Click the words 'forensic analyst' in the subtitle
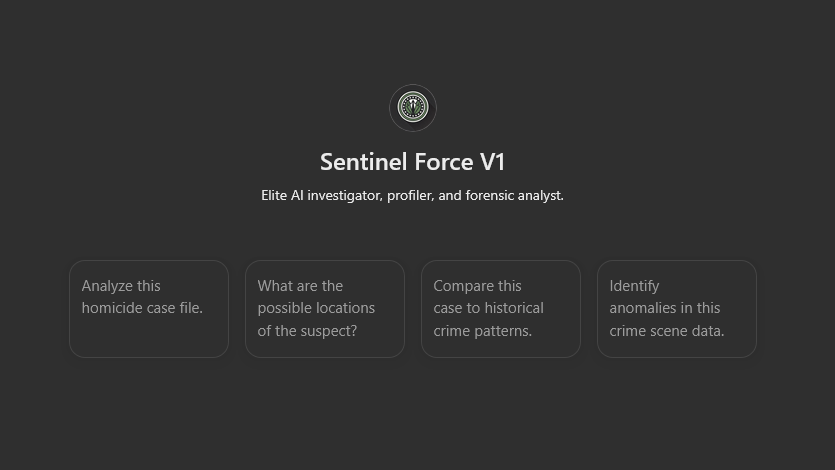This screenshot has height=470, width=835. 514,195
